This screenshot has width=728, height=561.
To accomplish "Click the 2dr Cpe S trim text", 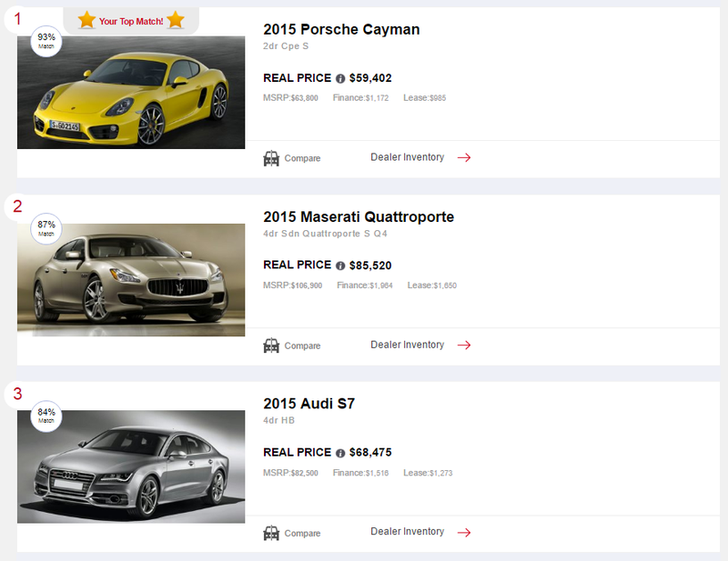I will 286,46.
